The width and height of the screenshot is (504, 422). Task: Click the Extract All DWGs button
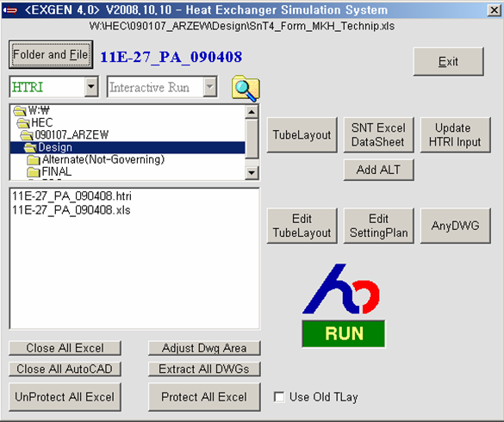tap(204, 369)
